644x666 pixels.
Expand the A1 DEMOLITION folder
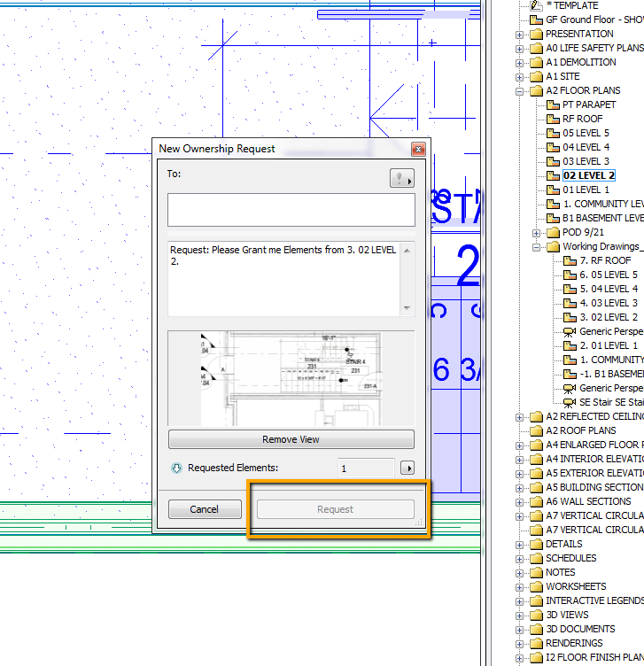pos(519,63)
